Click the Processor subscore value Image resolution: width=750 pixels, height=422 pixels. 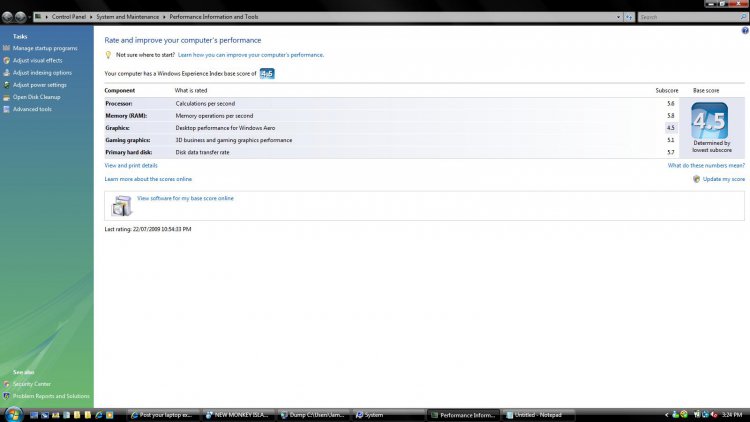click(671, 104)
